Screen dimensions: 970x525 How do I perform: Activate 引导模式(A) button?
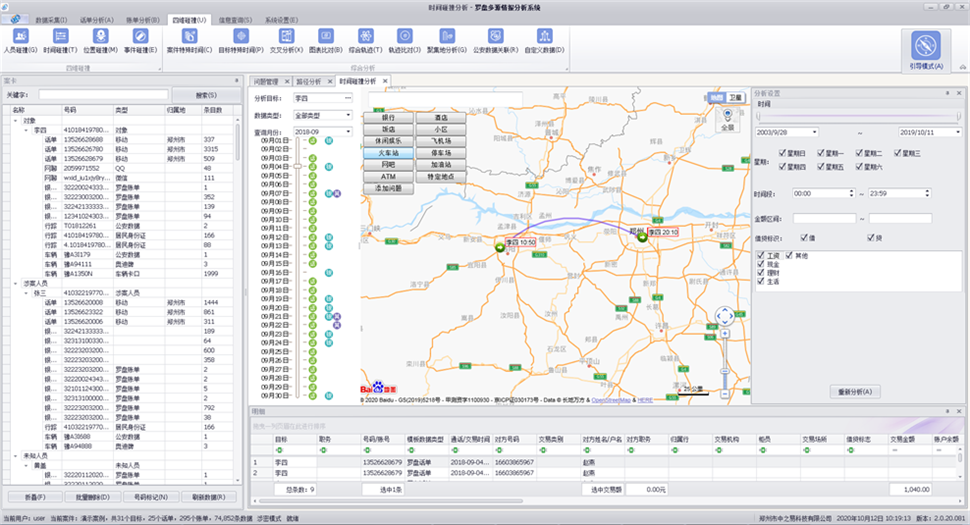926,51
